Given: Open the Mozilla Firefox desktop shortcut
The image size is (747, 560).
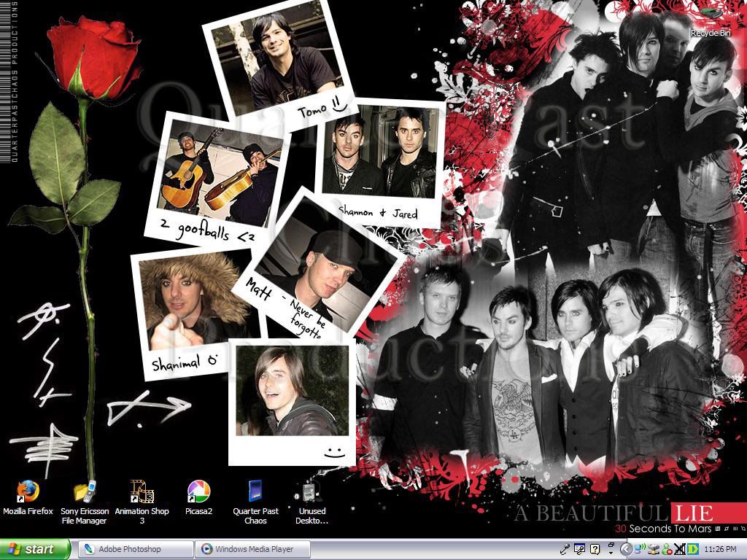Looking at the screenshot, I should [x=28, y=499].
